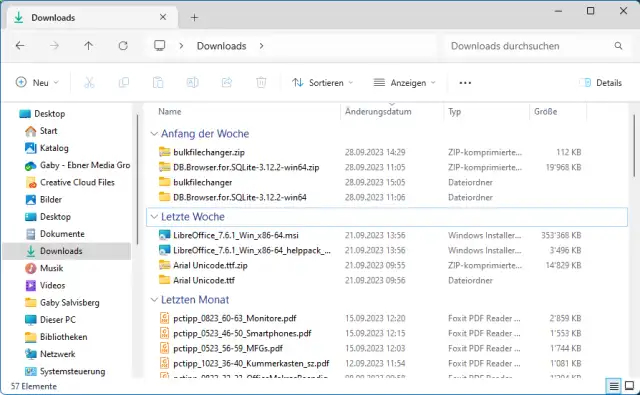The image size is (640, 395).
Task: Click the Paste clipboard icon
Action: coord(158,83)
